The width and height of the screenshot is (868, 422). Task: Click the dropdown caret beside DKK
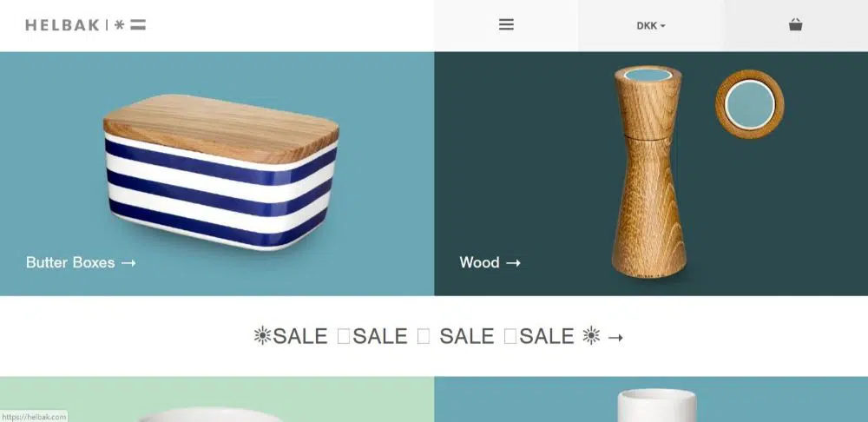coord(662,26)
